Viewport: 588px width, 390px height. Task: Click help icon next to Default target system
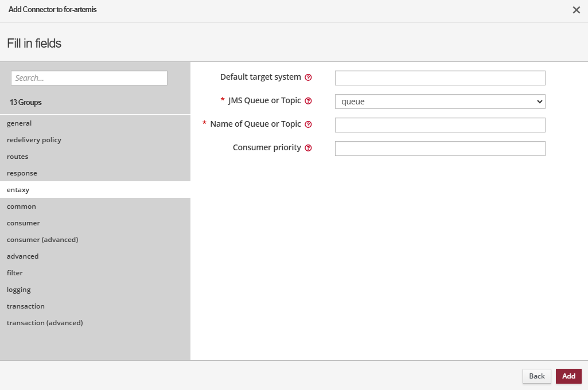308,77
